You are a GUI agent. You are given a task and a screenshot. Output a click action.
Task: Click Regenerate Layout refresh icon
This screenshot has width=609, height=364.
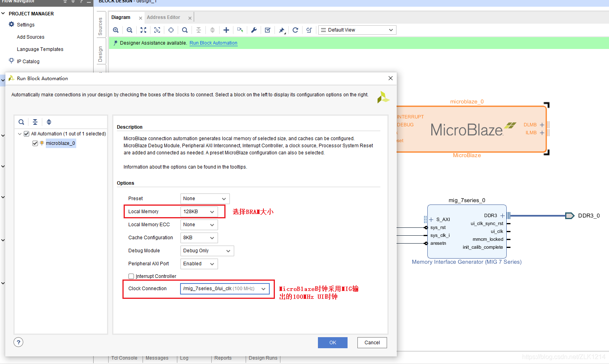[295, 30]
